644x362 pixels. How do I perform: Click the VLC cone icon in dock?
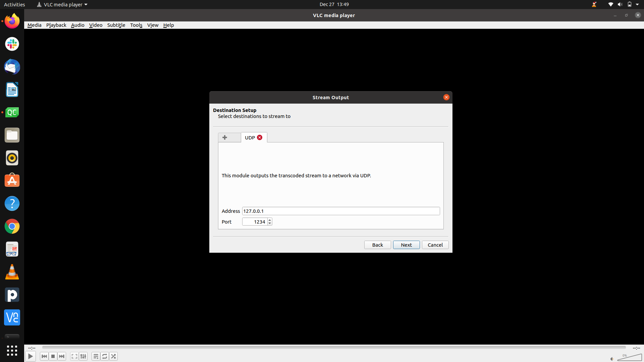tap(12, 272)
